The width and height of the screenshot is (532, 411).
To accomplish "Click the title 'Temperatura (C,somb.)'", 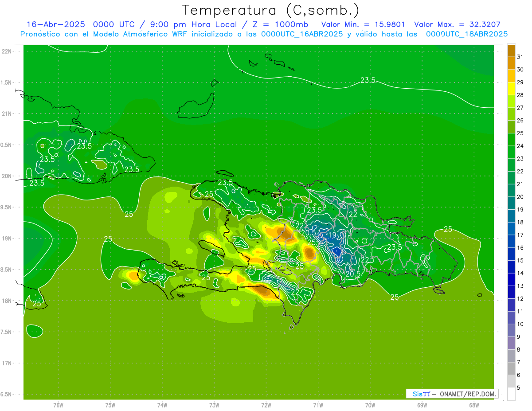I will pos(270,10).
